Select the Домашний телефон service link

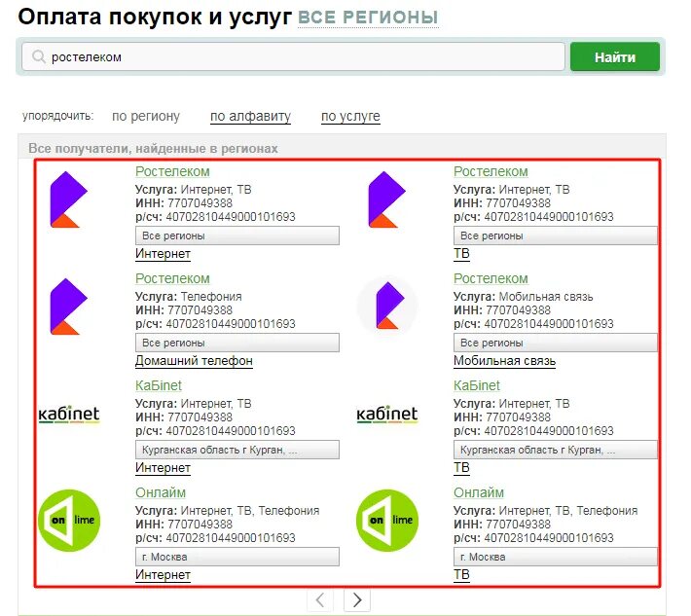(194, 361)
